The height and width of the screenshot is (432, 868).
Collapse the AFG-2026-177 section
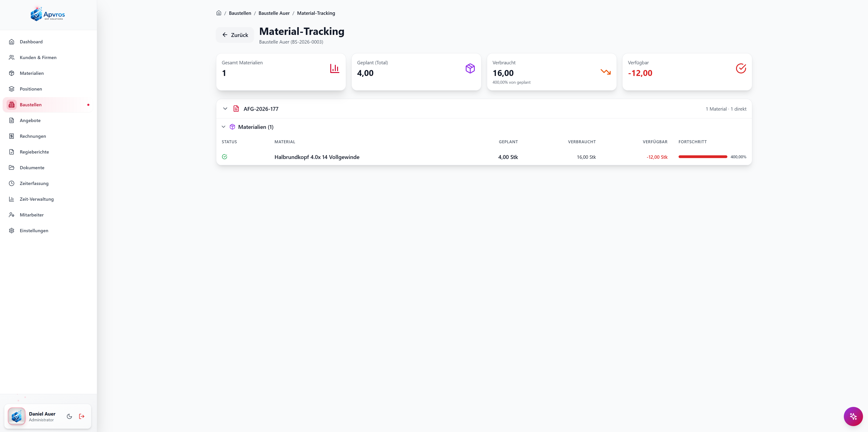tap(225, 109)
